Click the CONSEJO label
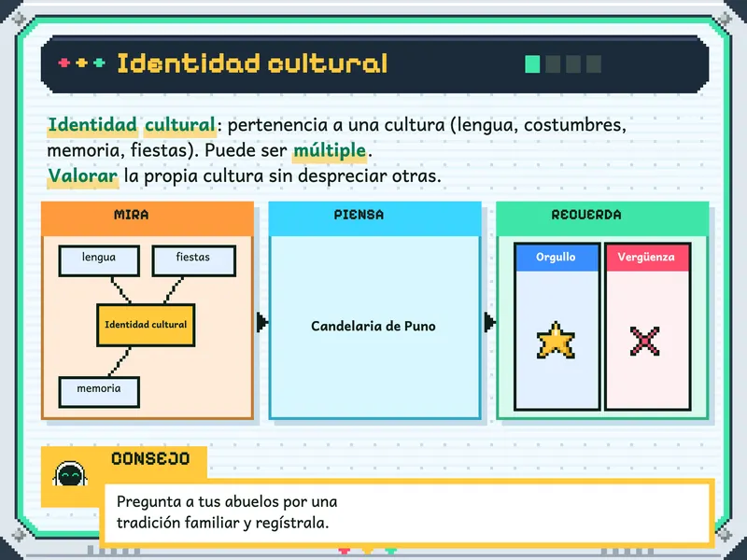 point(150,458)
